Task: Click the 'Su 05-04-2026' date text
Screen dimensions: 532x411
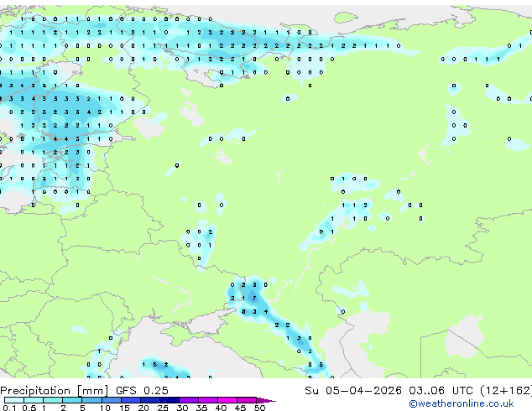Action: [353, 391]
